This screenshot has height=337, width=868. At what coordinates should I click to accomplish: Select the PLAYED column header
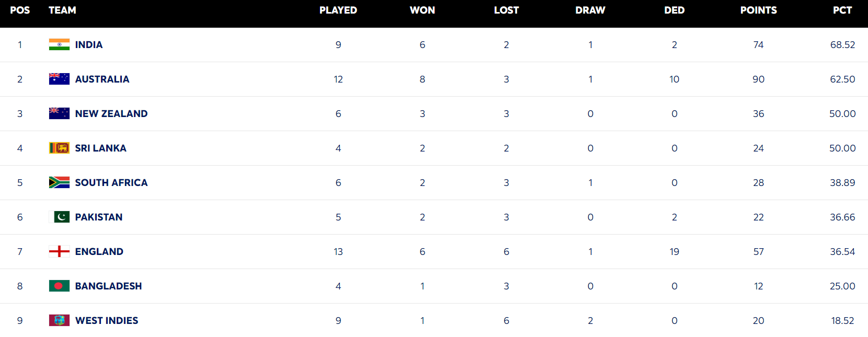tap(338, 10)
